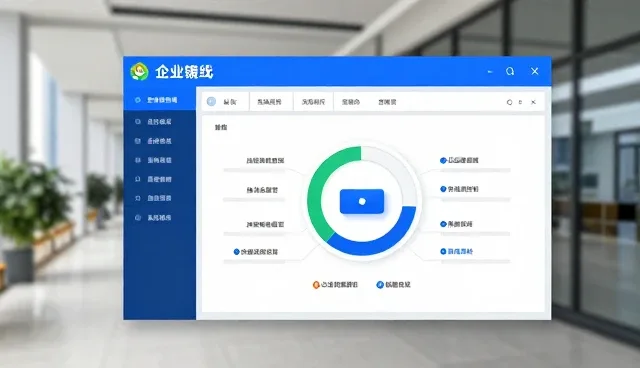Image resolution: width=640 pixels, height=368 pixels.
Task: Close the enterprise app with the title bar X
Action: pos(535,71)
